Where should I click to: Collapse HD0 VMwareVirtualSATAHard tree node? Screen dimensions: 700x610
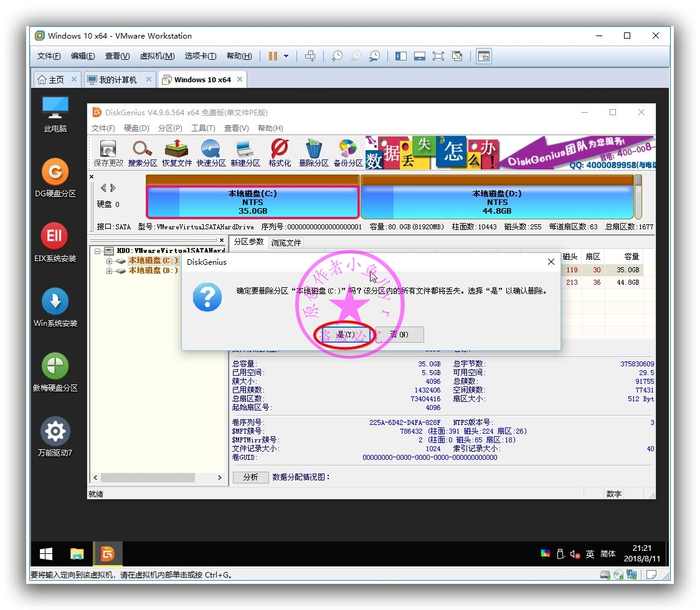click(x=97, y=251)
